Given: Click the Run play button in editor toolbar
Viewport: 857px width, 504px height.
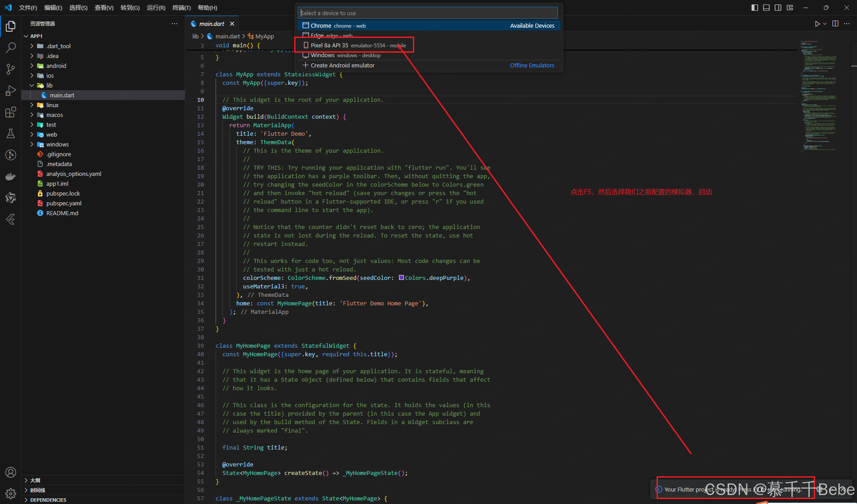Looking at the screenshot, I should pos(817,24).
